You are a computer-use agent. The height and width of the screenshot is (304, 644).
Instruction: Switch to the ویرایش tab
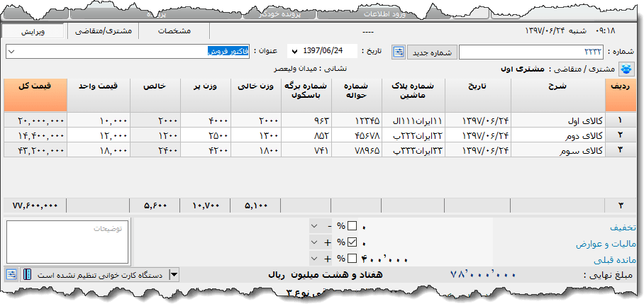click(x=33, y=31)
